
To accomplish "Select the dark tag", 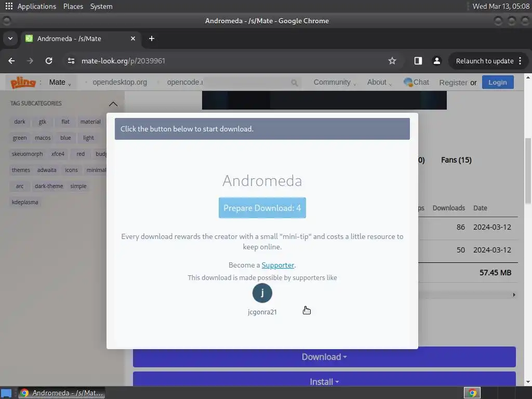I will tap(20, 122).
